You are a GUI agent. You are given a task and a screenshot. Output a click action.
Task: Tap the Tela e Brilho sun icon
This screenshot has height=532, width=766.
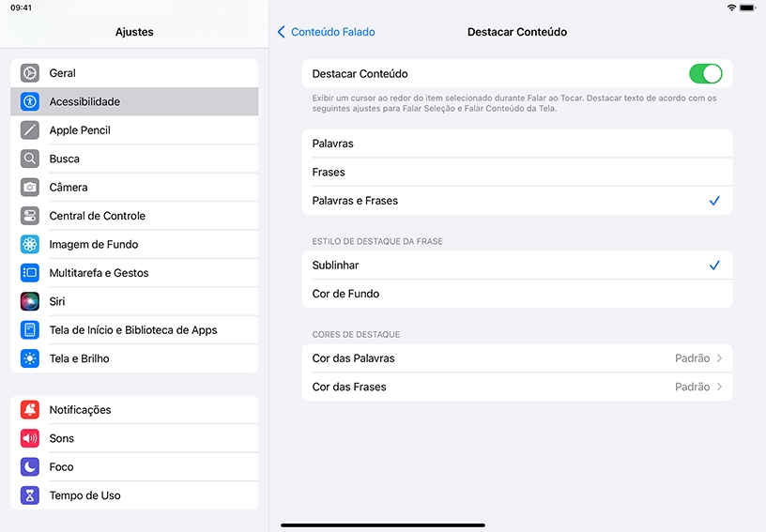click(30, 358)
